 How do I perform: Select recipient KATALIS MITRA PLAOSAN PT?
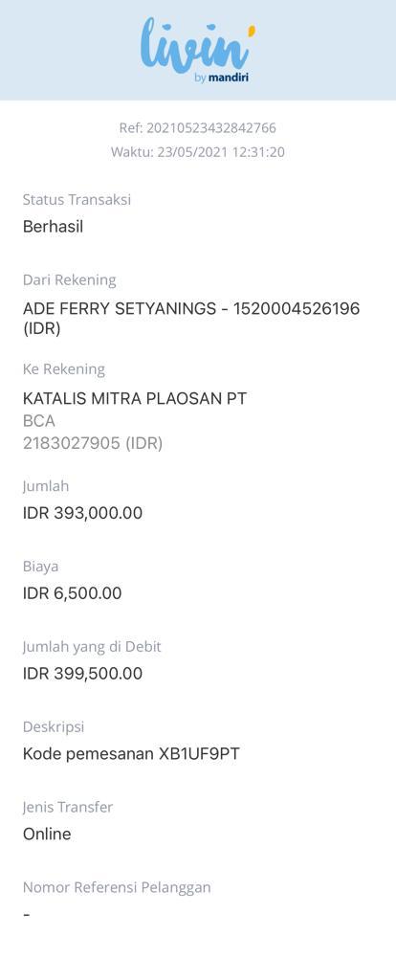135,399
